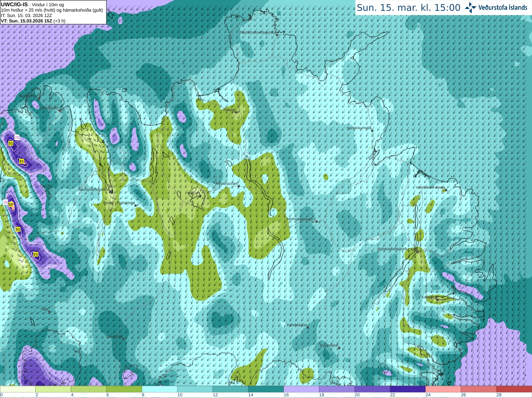Pick the 0–2 m/s pale yellow legend swatch
The image size is (532, 398).
tap(17, 389)
